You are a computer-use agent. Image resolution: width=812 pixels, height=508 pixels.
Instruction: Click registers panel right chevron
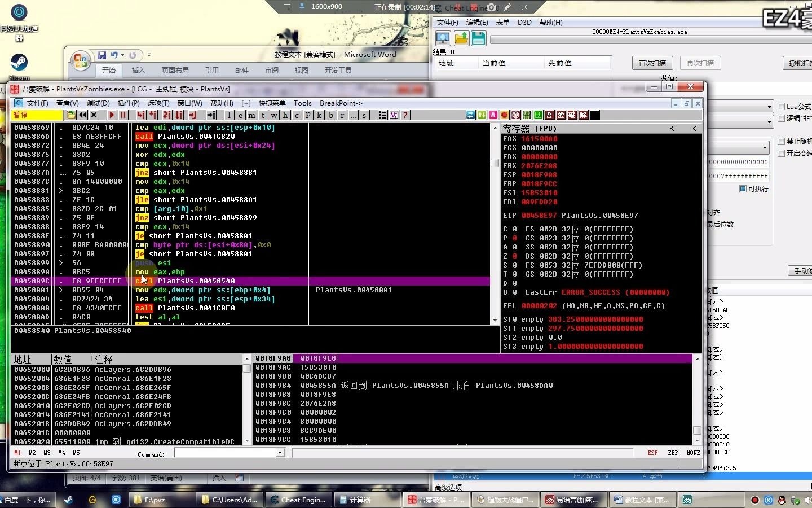coord(695,129)
